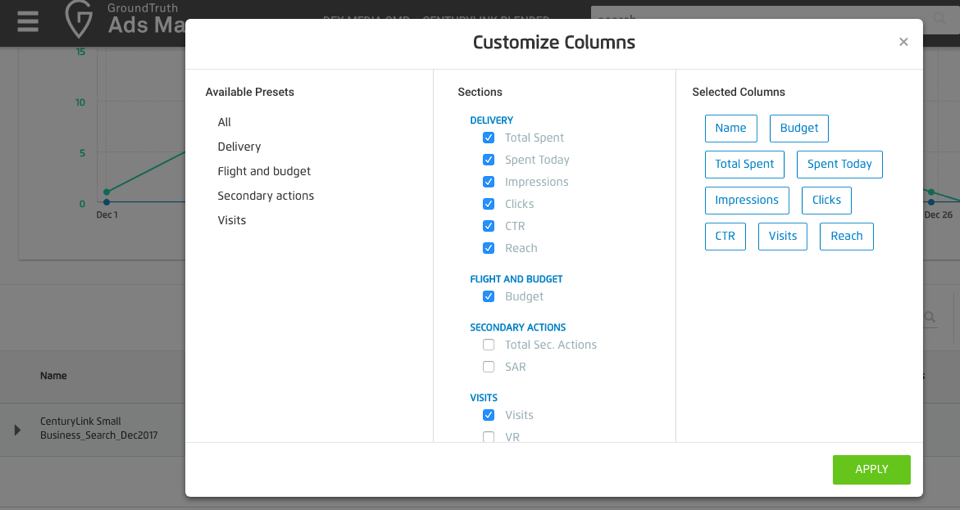Expand the CenturyLink Small Business campaign row
This screenshot has height=510, width=960.
point(17,430)
